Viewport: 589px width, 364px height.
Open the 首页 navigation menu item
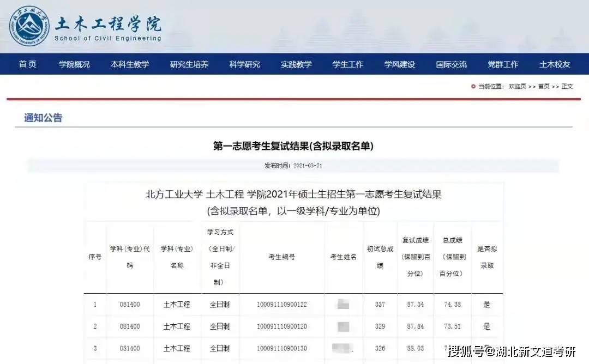pyautogui.click(x=27, y=64)
